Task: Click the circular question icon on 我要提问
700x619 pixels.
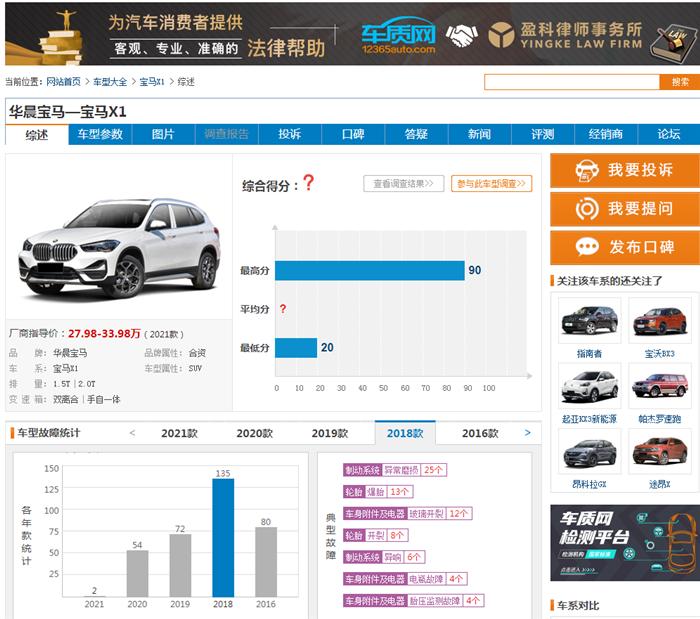Action: (587, 208)
